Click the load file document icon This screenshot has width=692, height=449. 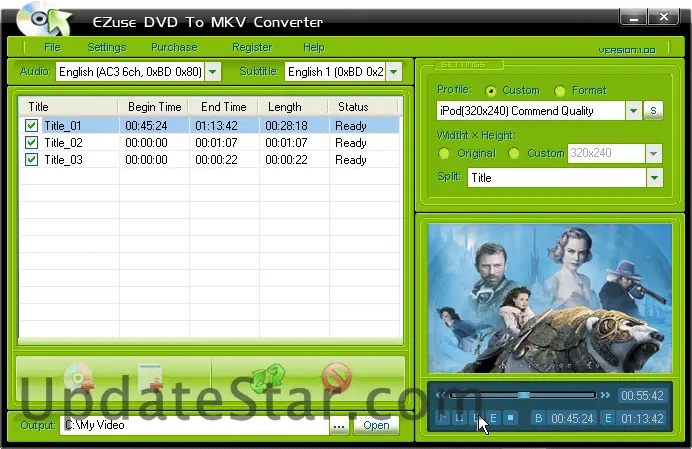point(150,378)
